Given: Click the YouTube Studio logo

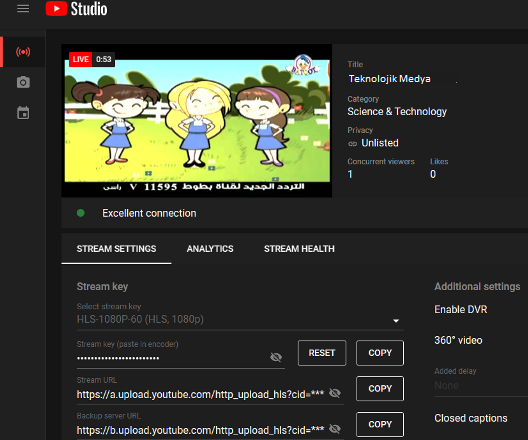Looking at the screenshot, I should [x=76, y=9].
